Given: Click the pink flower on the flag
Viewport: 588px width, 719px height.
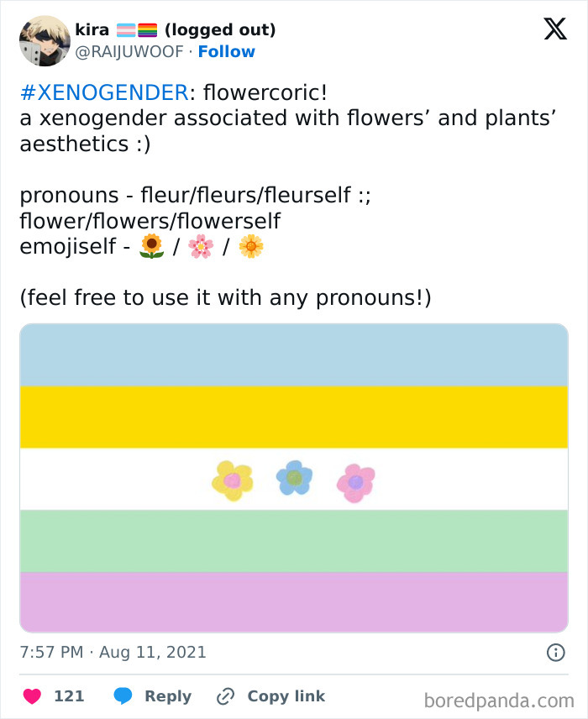Looking at the screenshot, I should click(355, 482).
